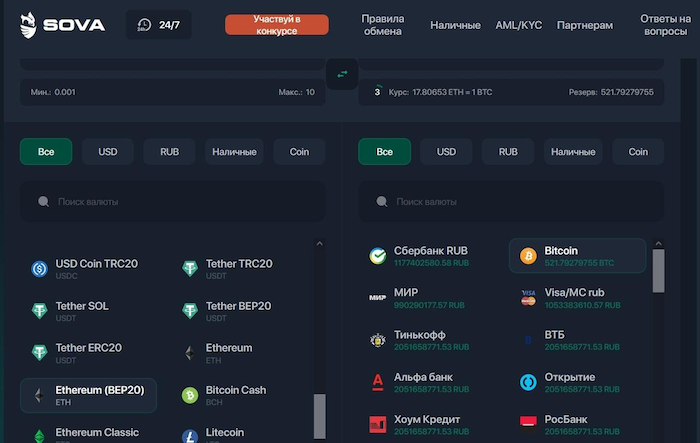
Task: Choose Ethereum Classic as source currency
Action: tap(88, 435)
